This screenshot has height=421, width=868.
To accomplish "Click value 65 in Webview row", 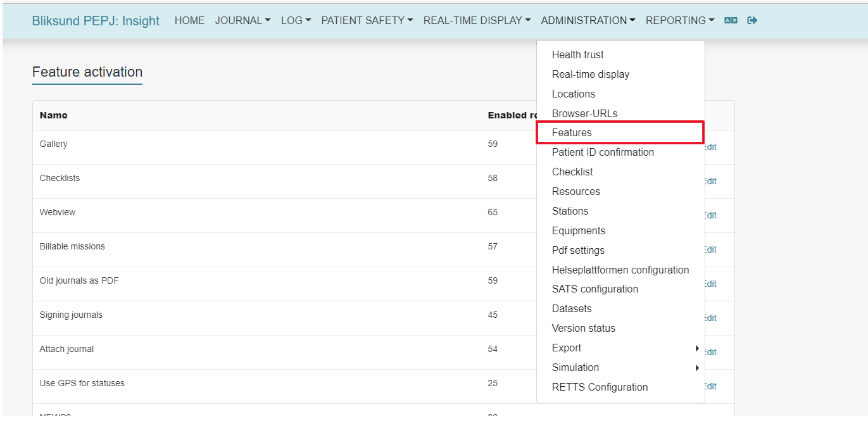I will tap(493, 212).
